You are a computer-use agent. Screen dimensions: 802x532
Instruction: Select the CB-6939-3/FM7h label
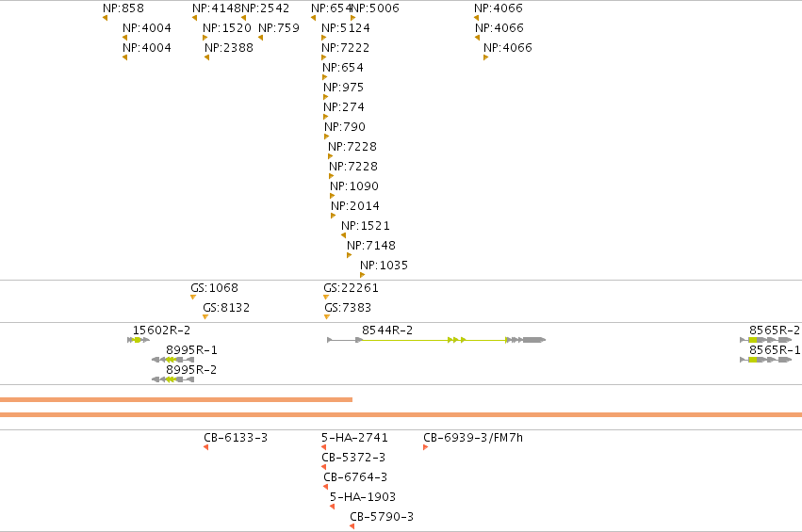point(473,438)
